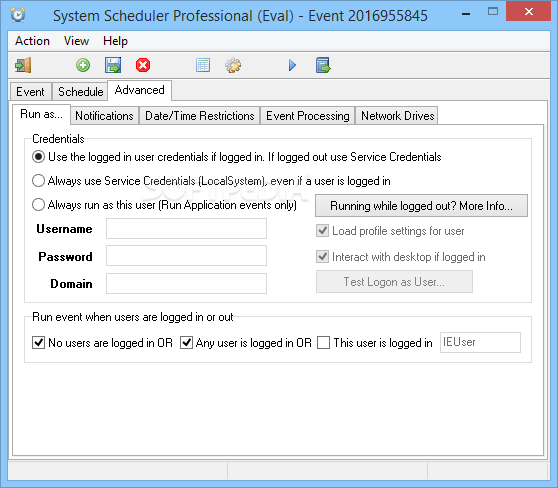Open the View menu
The image size is (558, 488).
pyautogui.click(x=76, y=41)
